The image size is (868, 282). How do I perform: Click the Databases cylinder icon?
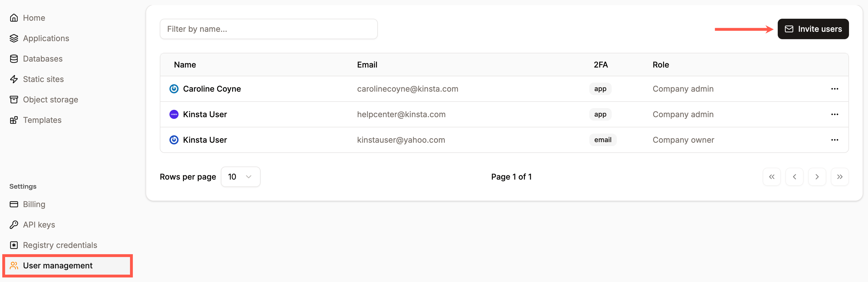pos(14,59)
